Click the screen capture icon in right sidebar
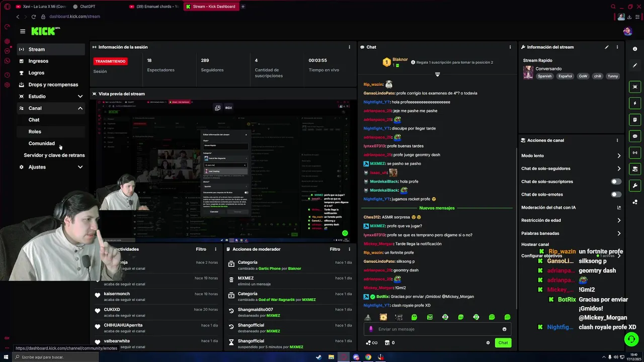This screenshot has height=362, width=644. click(635, 86)
